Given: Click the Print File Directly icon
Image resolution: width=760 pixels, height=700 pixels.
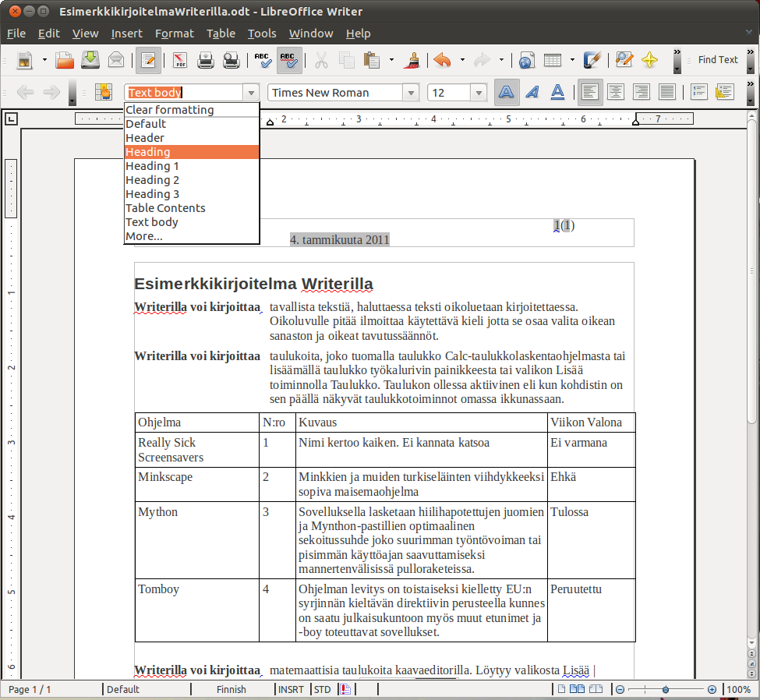Looking at the screenshot, I should (x=206, y=60).
